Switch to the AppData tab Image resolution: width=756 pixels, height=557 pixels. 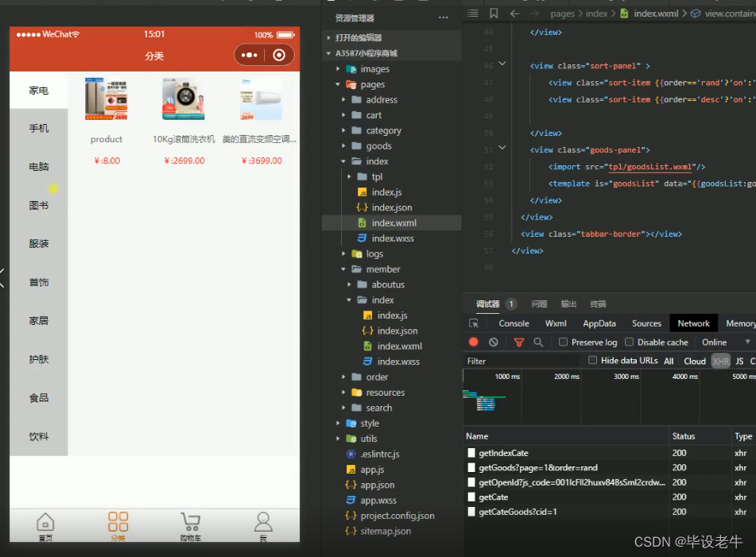click(599, 323)
